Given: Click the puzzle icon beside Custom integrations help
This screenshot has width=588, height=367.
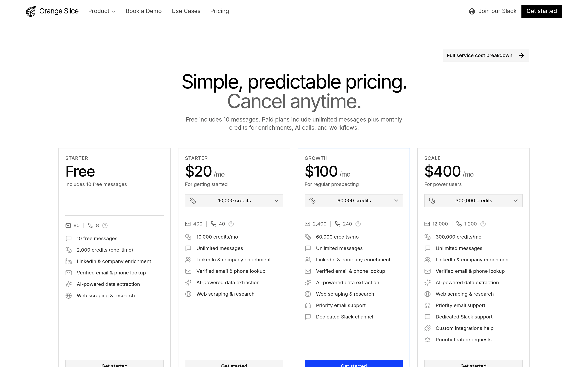Looking at the screenshot, I should pos(427,328).
